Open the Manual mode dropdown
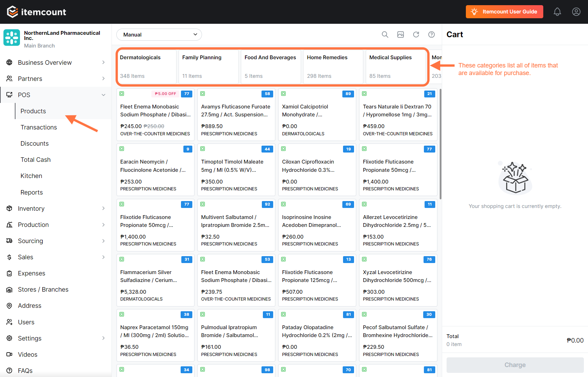 [x=159, y=34]
